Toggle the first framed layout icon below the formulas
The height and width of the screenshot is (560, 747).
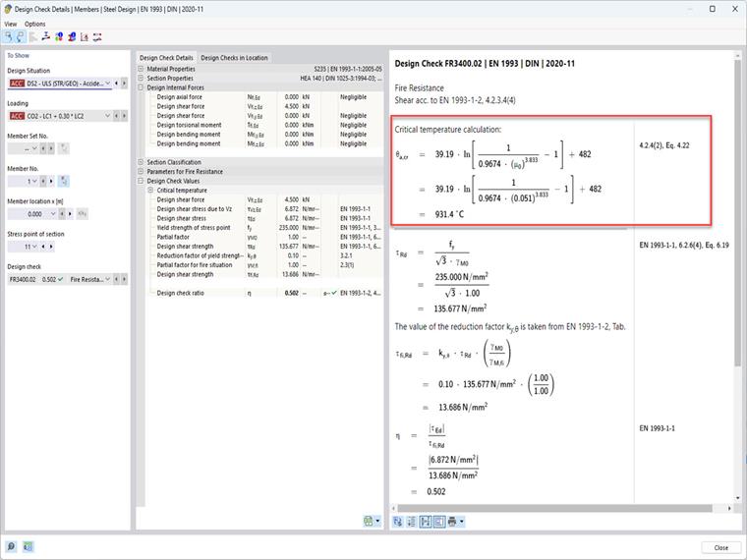(x=426, y=522)
